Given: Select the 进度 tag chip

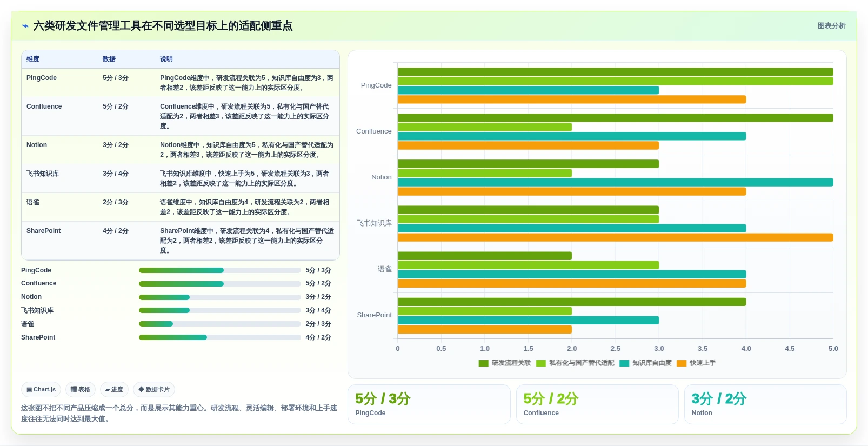Looking at the screenshot, I should click(x=114, y=389).
